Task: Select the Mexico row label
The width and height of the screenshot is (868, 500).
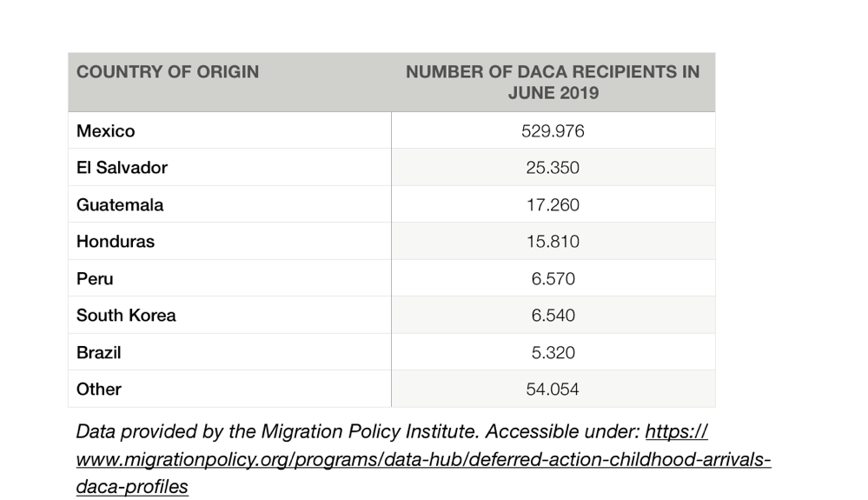Action: point(106,131)
